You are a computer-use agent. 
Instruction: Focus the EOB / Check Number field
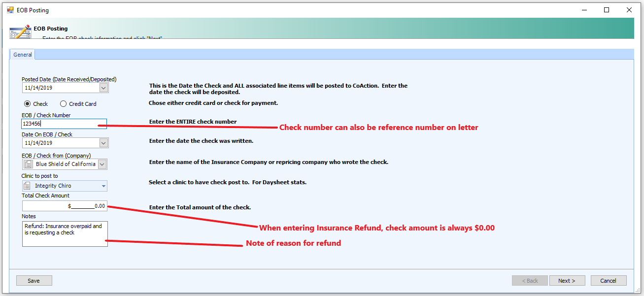(x=65, y=124)
